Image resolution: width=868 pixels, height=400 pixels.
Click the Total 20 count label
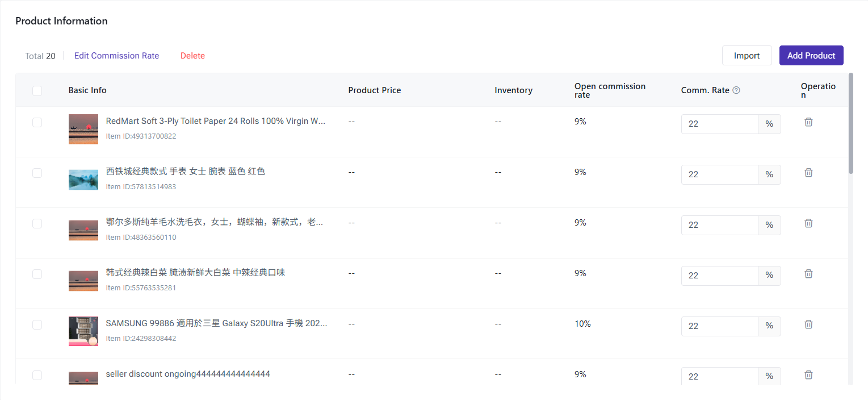[x=40, y=56]
